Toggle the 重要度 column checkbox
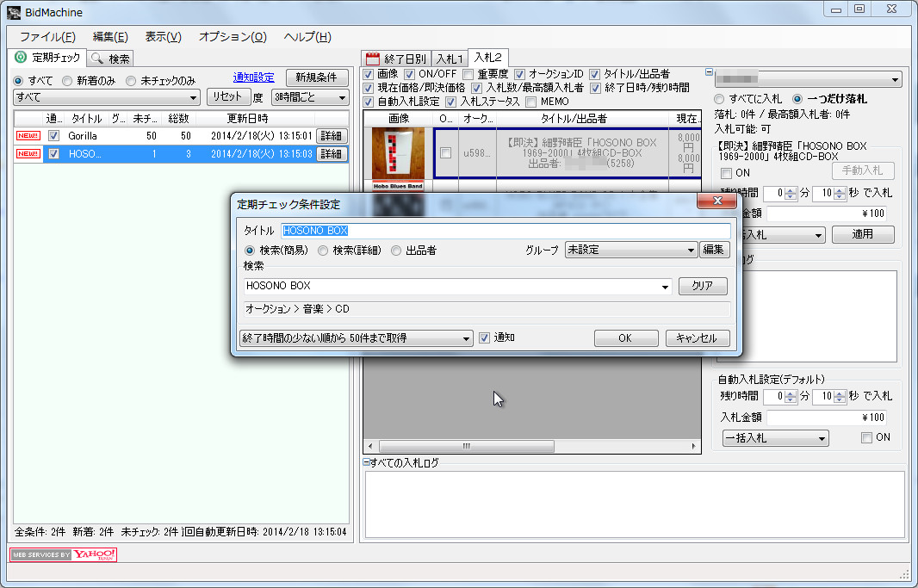Viewport: 918px width, 588px height. pos(467,72)
